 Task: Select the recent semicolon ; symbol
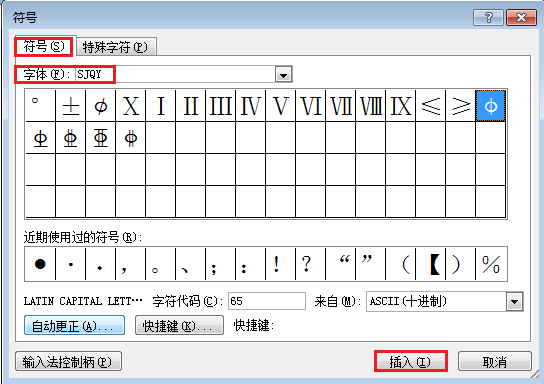[220, 264]
